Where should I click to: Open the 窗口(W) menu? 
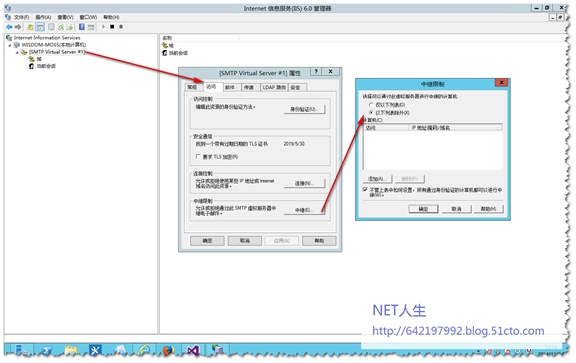click(88, 17)
